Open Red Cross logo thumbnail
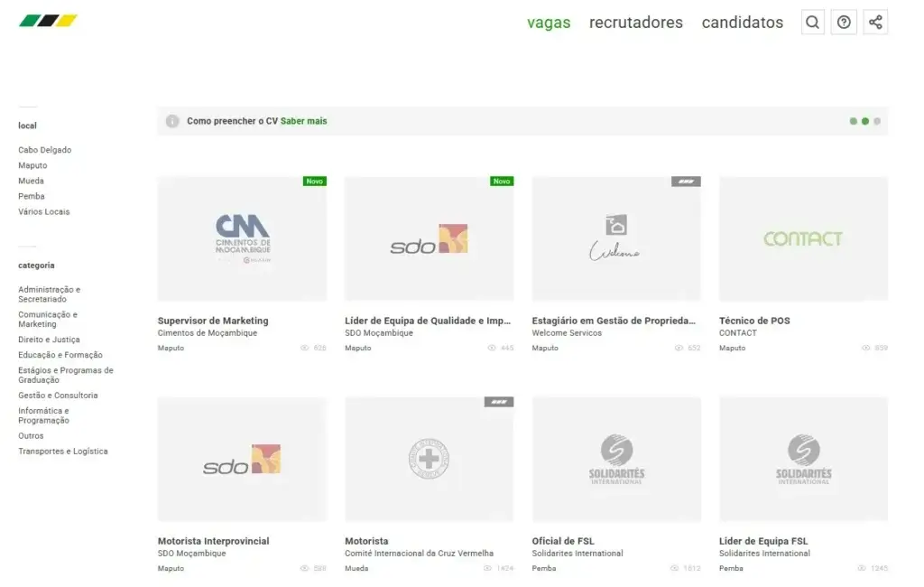 [x=429, y=460]
